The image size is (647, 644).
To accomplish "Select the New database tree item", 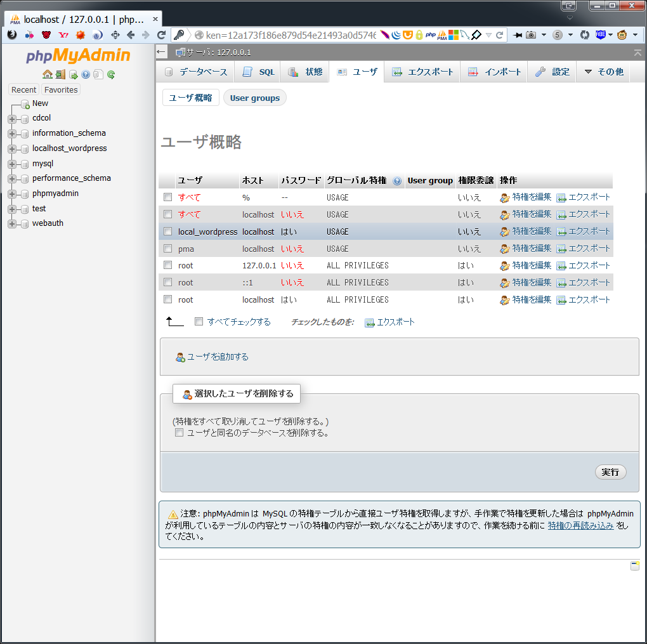I will coord(40,103).
